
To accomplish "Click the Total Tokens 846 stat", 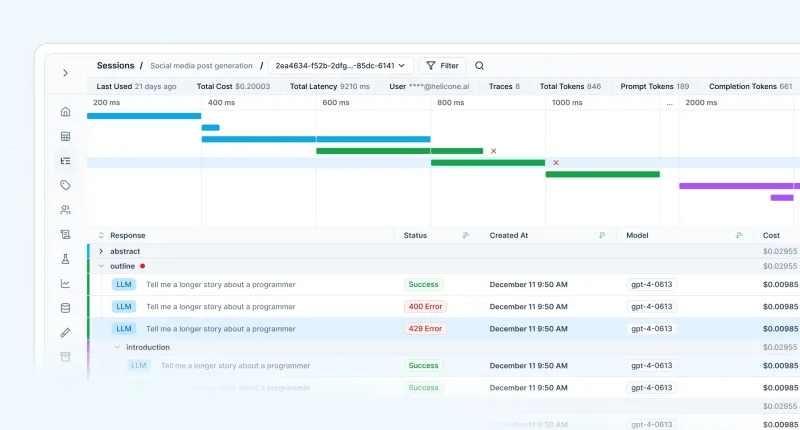I will coord(570,87).
